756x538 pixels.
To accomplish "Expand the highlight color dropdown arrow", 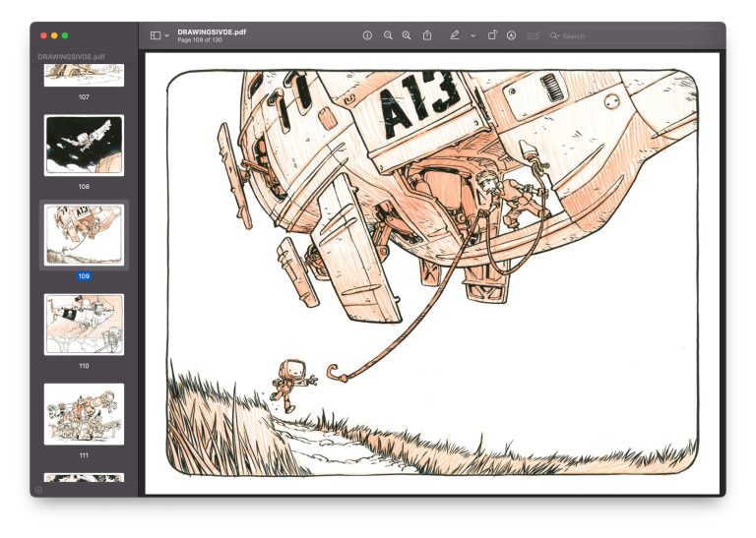I will pyautogui.click(x=472, y=35).
